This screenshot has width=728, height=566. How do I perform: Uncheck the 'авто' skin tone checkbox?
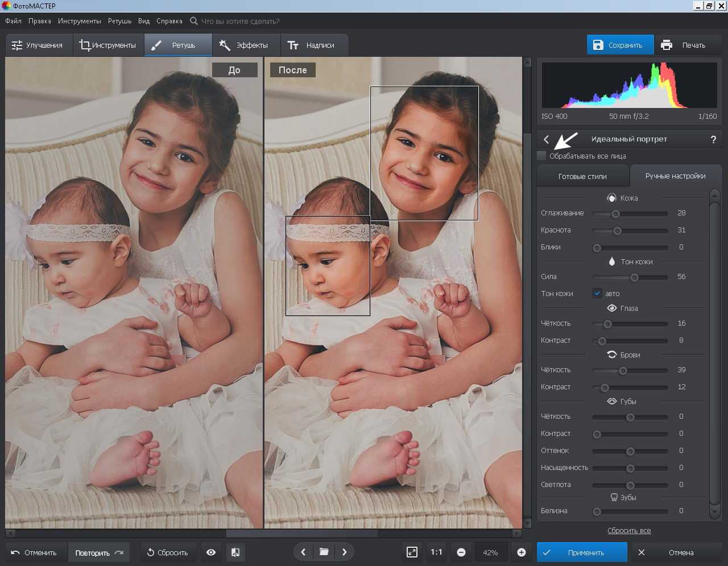click(x=597, y=293)
